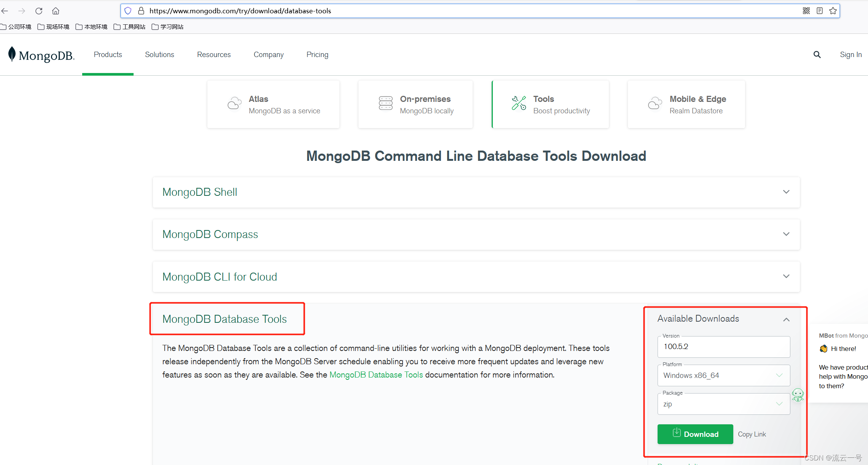Click the MBot Hi there chat message
Viewport: 868px width, 465px height.
tap(843, 349)
